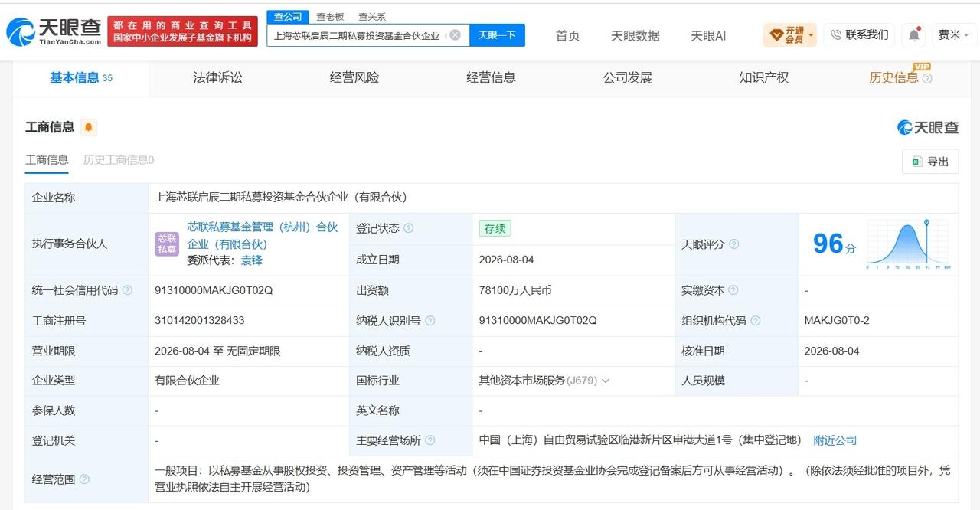Select the 工商信息 sub-tab
The width and height of the screenshot is (980, 510).
47,159
